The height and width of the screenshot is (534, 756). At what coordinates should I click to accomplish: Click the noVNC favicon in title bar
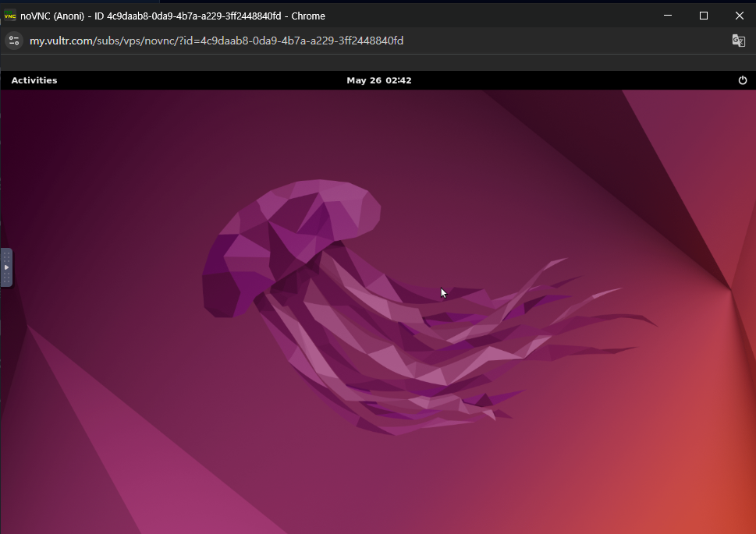[x=9, y=16]
